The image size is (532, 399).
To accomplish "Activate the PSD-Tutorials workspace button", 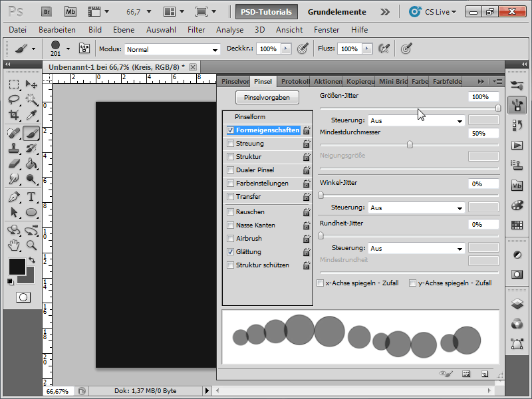I will [267, 12].
